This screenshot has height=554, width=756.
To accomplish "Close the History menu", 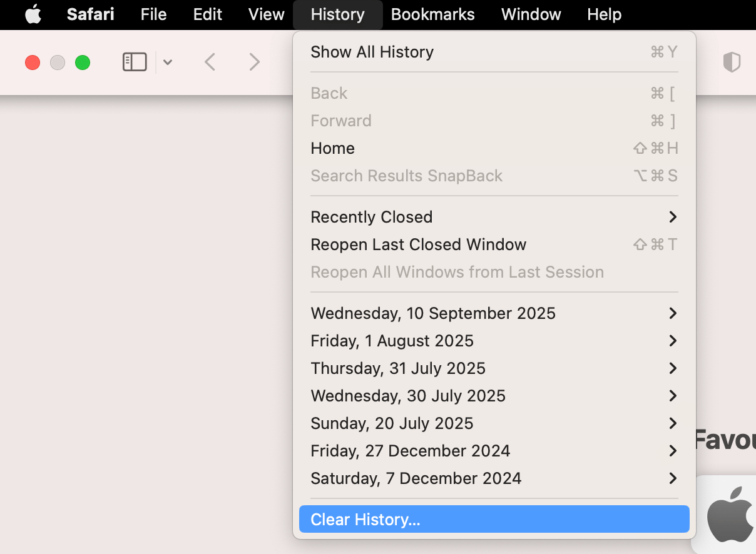I will point(338,14).
